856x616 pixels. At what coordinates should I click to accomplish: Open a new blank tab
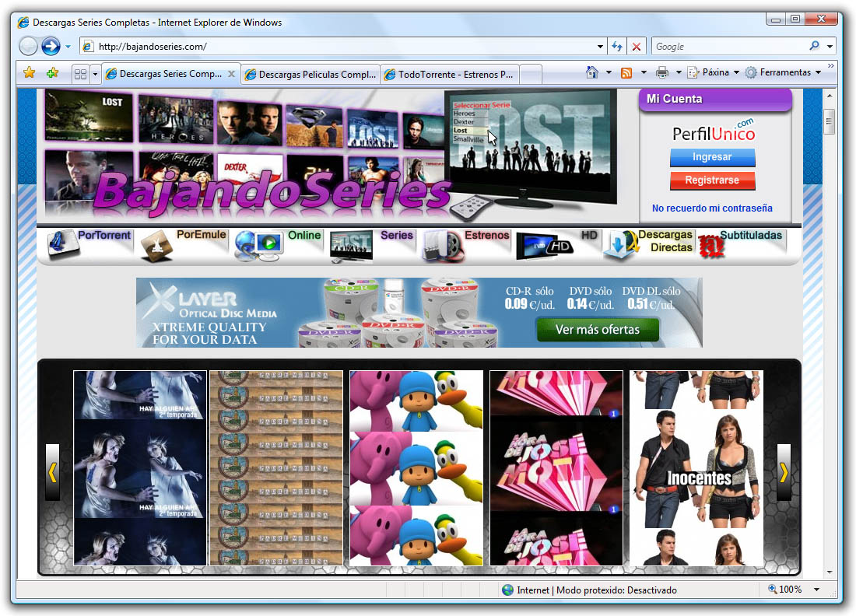tap(530, 74)
